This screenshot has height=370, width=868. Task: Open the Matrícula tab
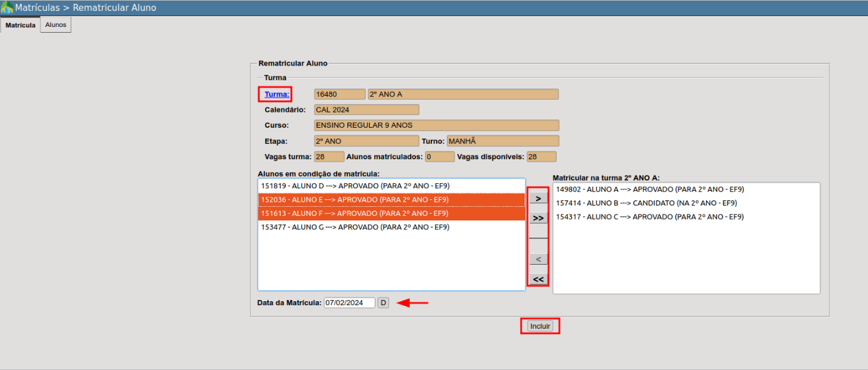point(21,25)
